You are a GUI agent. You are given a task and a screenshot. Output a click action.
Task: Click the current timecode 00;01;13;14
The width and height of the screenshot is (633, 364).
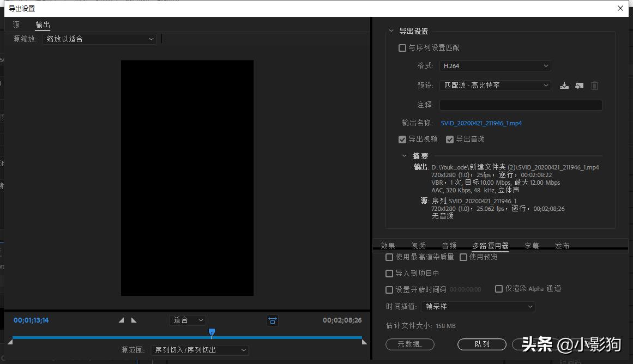pyautogui.click(x=31, y=320)
